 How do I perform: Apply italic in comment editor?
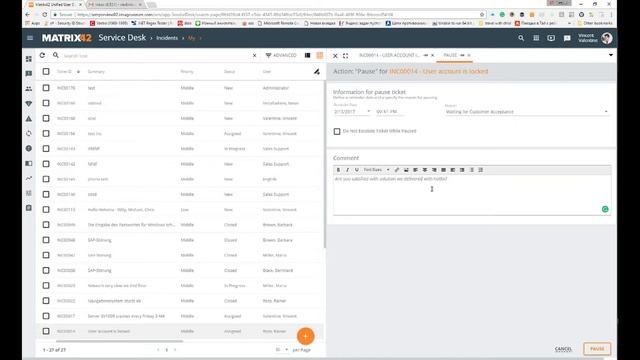(x=347, y=170)
